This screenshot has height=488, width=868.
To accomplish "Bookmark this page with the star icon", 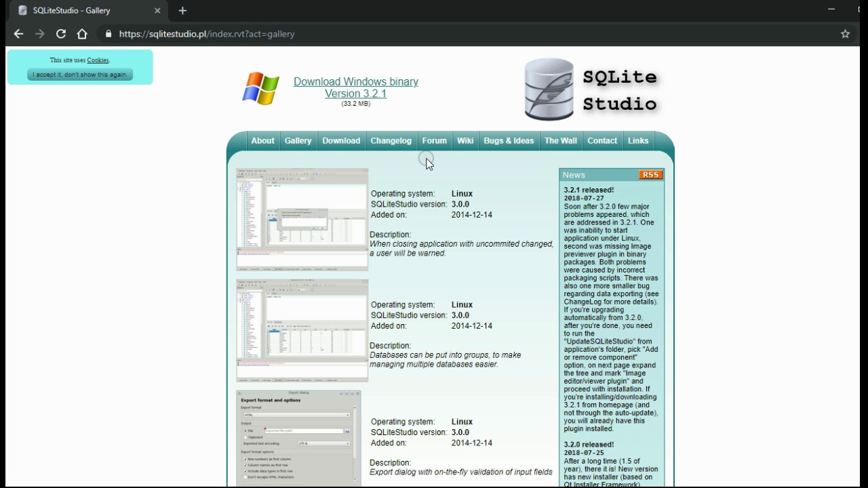I will point(845,34).
